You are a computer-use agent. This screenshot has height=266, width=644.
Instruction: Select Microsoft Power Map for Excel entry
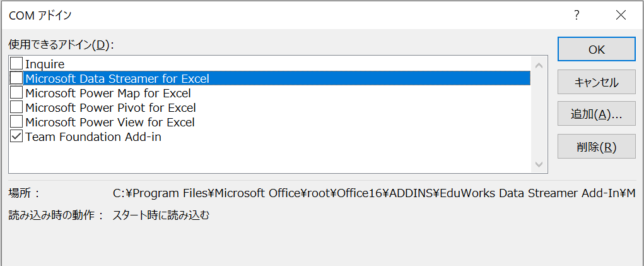tap(108, 94)
